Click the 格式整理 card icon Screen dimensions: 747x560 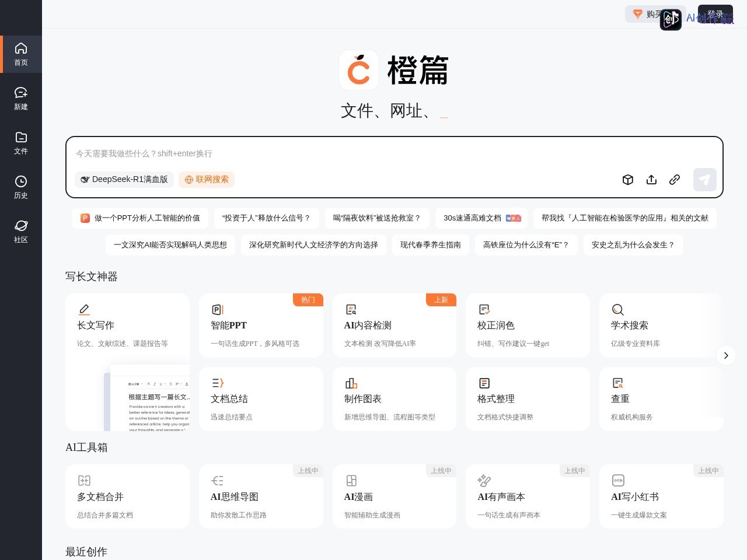pyautogui.click(x=484, y=383)
